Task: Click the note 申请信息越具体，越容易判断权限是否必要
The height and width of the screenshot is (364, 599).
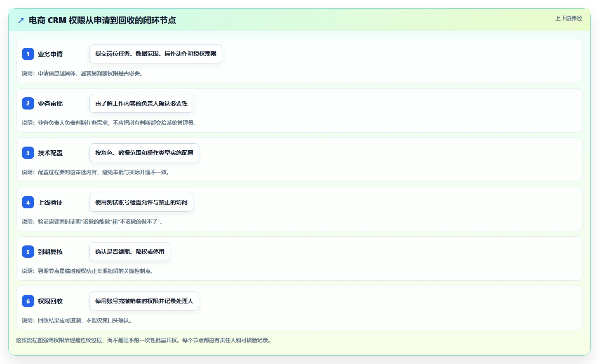Action: pos(82,73)
